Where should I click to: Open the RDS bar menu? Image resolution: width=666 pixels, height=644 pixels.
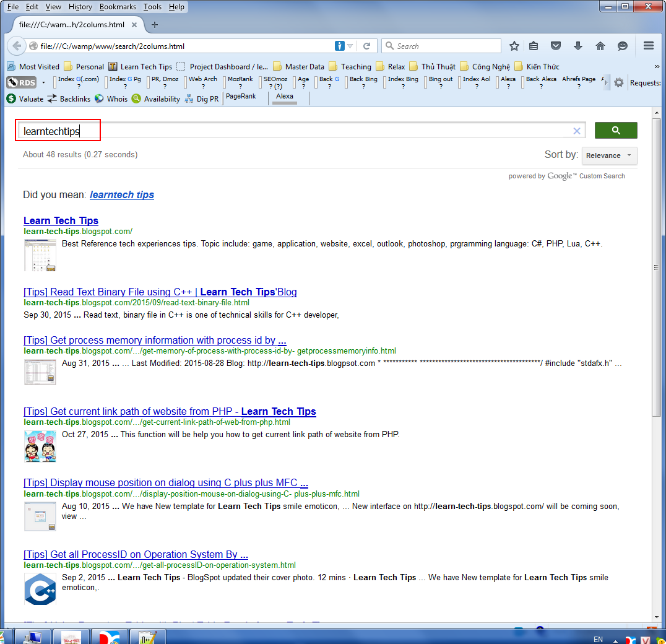click(21, 82)
